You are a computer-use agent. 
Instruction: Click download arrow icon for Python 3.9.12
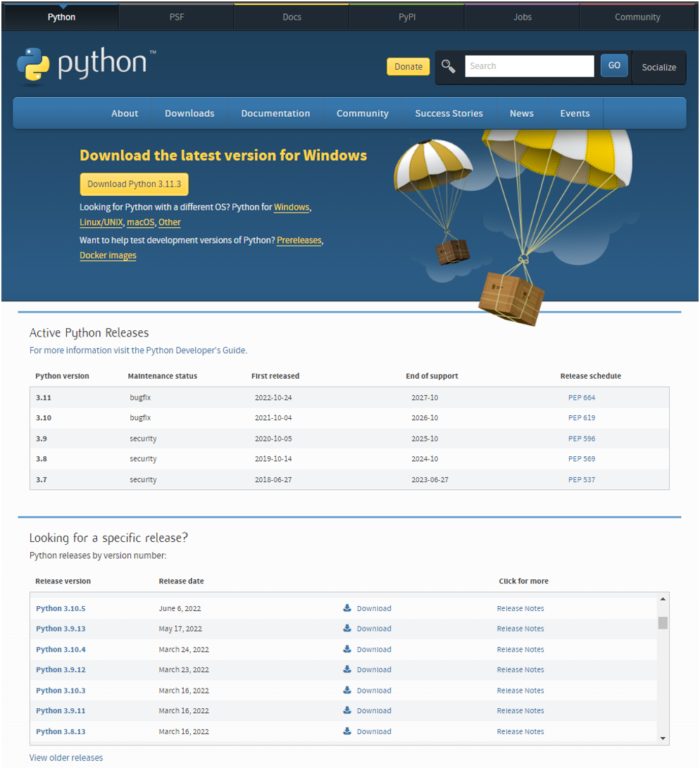tap(347, 669)
